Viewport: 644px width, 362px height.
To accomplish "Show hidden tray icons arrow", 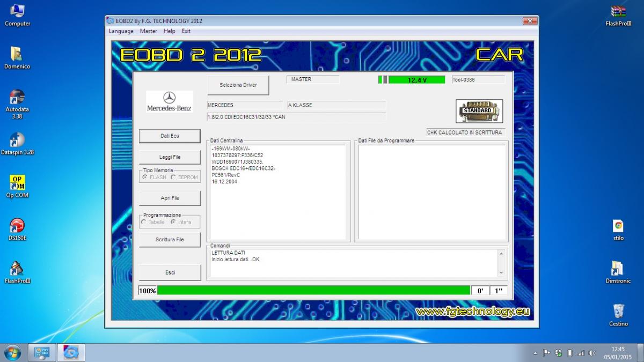I will tap(536, 353).
